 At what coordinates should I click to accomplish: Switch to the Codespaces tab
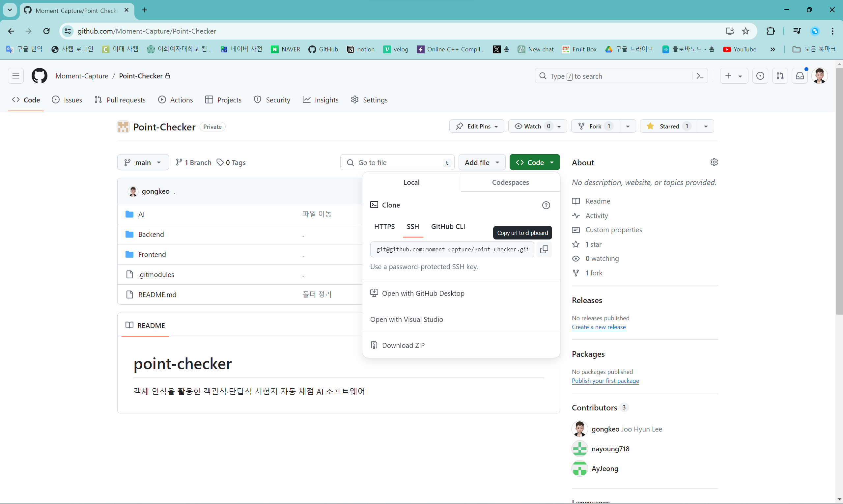point(510,182)
